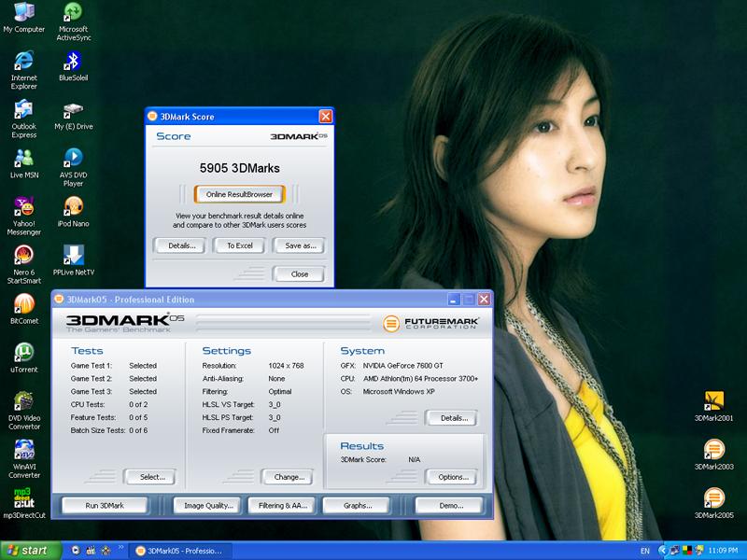
Task: Click the My (E) Drive shortcut
Action: 74,116
